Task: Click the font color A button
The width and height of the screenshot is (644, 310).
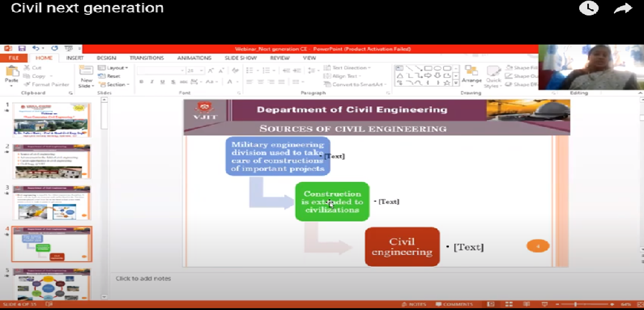Action: 229,82
